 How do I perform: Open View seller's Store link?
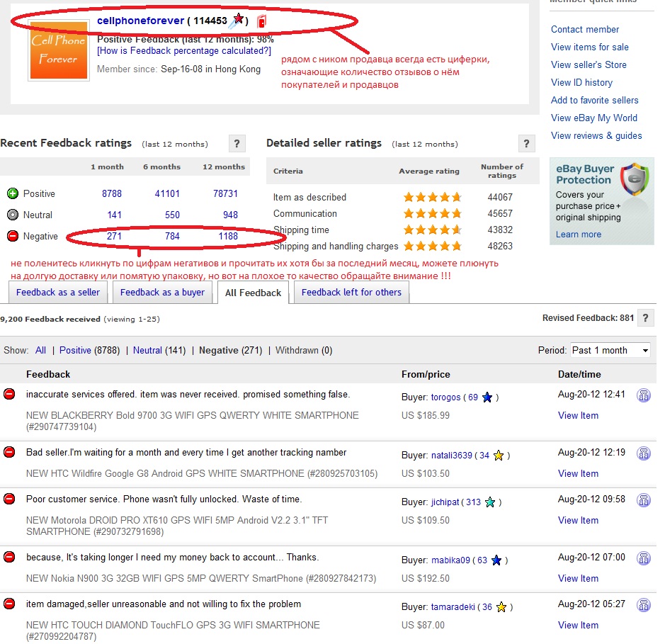tap(589, 65)
